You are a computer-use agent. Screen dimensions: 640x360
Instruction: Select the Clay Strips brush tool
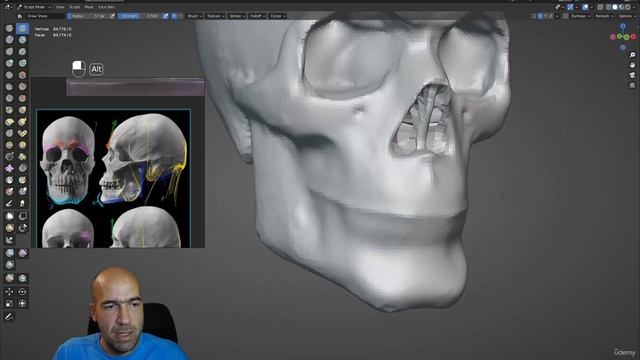click(x=22, y=40)
